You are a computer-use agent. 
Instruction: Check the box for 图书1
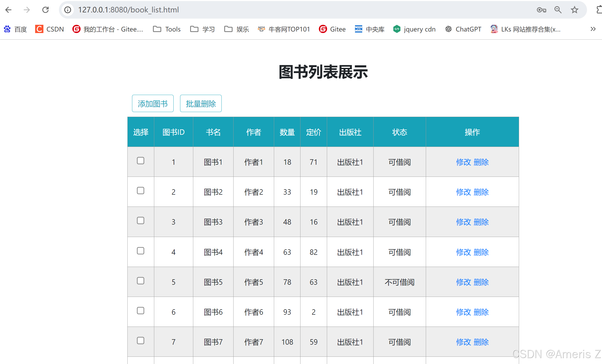point(141,161)
